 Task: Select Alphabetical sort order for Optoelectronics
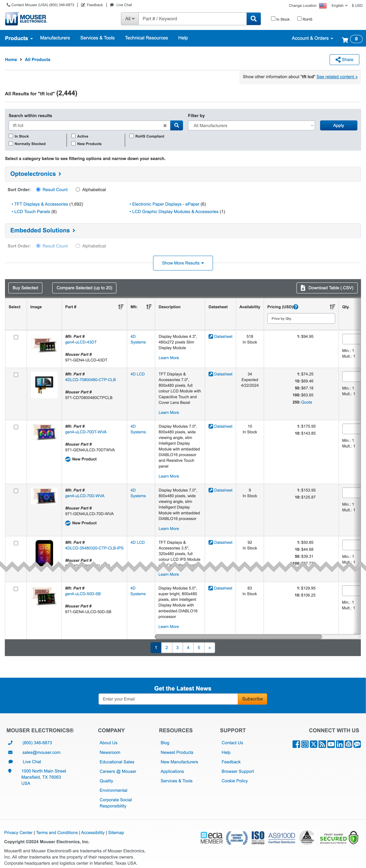(x=78, y=189)
